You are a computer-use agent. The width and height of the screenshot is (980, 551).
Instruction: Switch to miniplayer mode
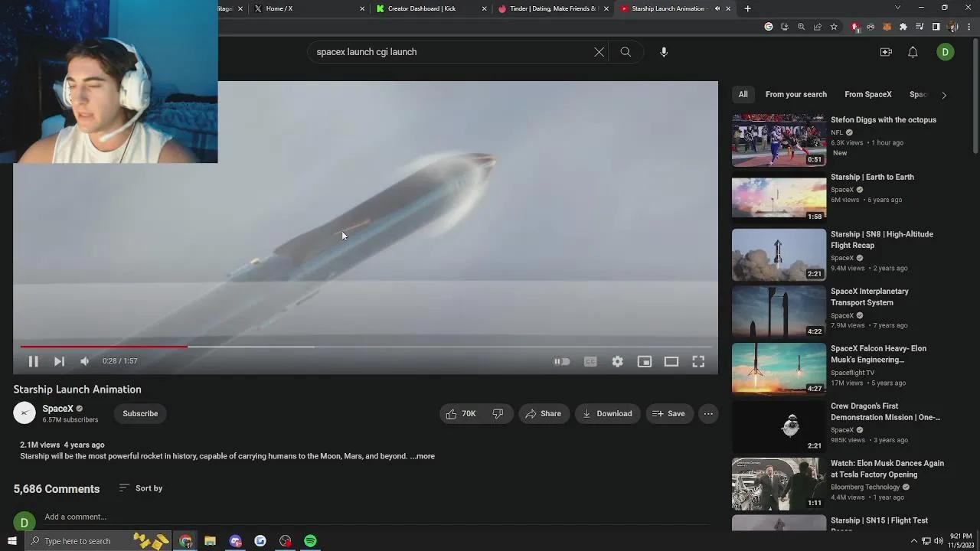645,361
